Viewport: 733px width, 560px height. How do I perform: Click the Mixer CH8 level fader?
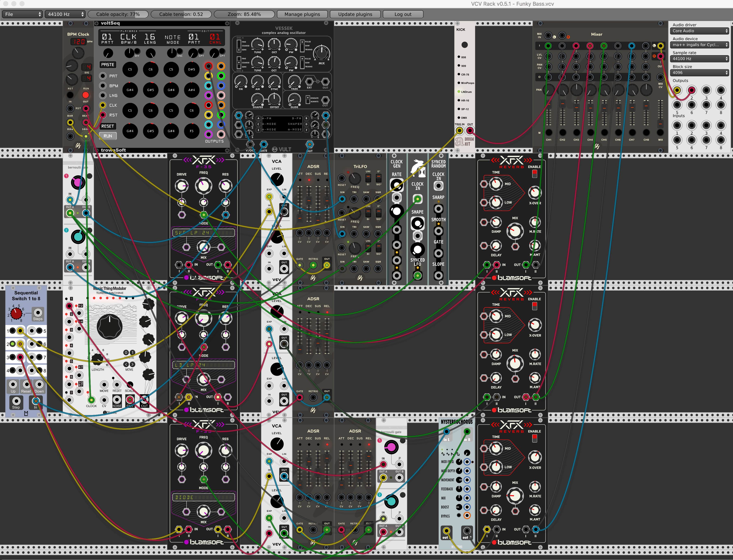(x=646, y=106)
